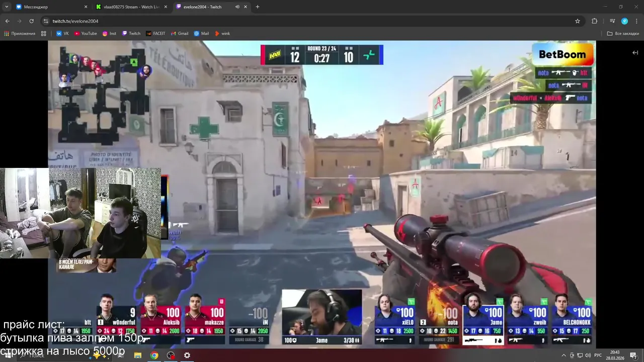Open the Chrome three-dot menu
The image size is (644, 362).
[x=636, y=21]
